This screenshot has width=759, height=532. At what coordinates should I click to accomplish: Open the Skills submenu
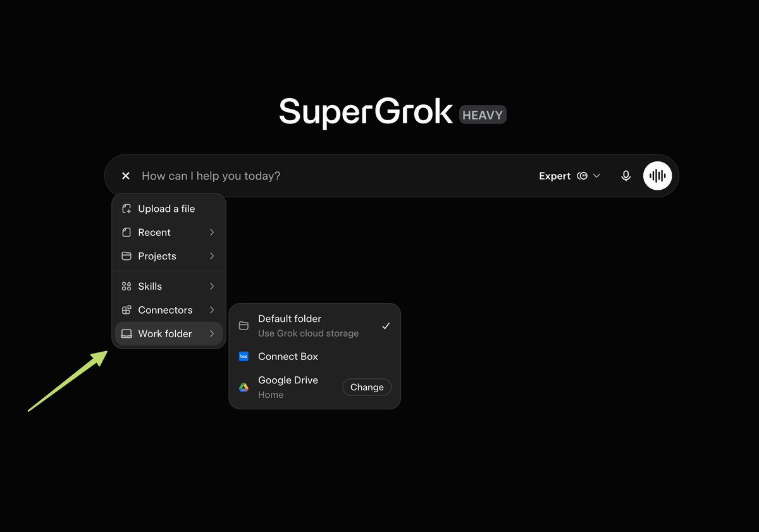tap(169, 286)
